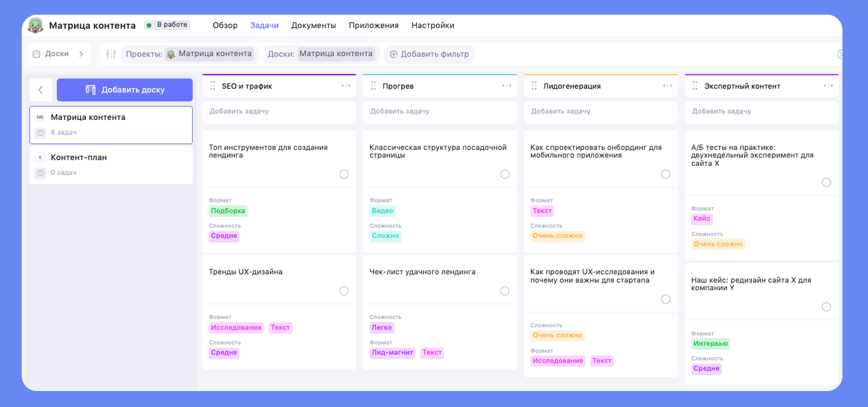
Task: Click the Матрица контента project title
Action: pos(93,26)
